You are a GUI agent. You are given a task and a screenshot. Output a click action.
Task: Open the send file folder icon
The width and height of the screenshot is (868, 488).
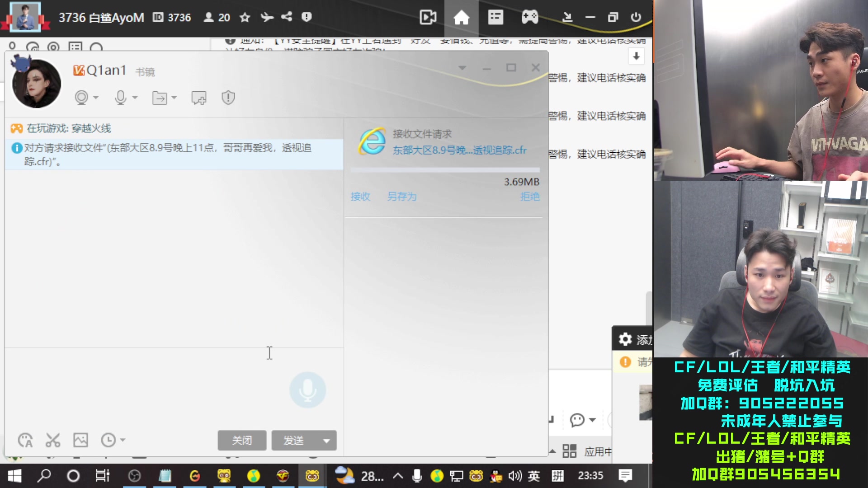pos(159,98)
